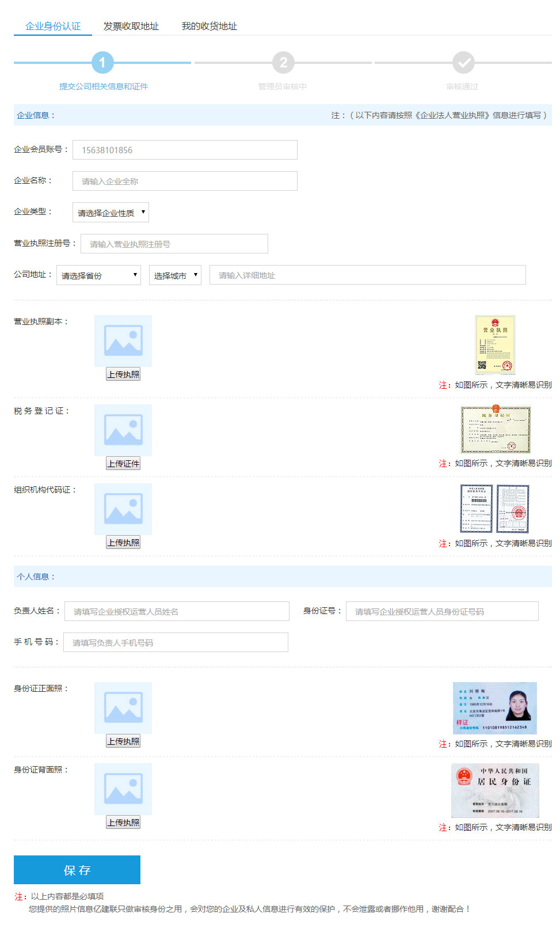View the sample ID card front photo
560x928 pixels.
495,708
